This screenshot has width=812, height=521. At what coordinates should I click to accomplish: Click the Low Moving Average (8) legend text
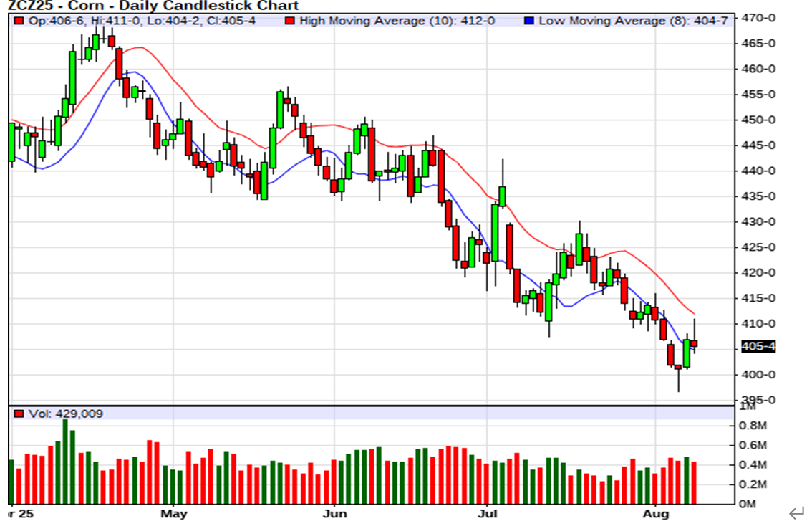[633, 21]
